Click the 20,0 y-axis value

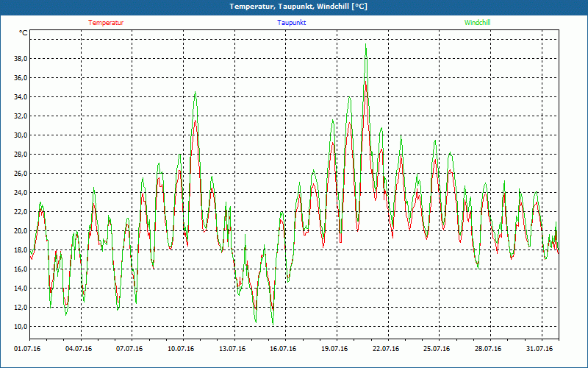click(x=21, y=231)
